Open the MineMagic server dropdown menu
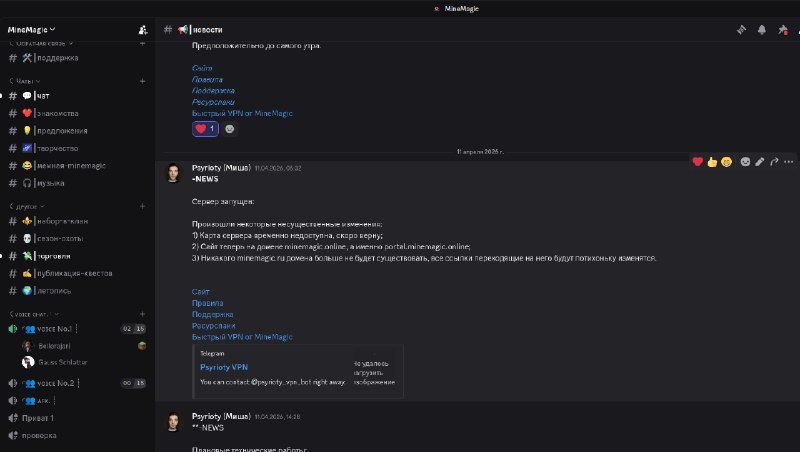Screen dimensions: 800x452 click(31, 30)
